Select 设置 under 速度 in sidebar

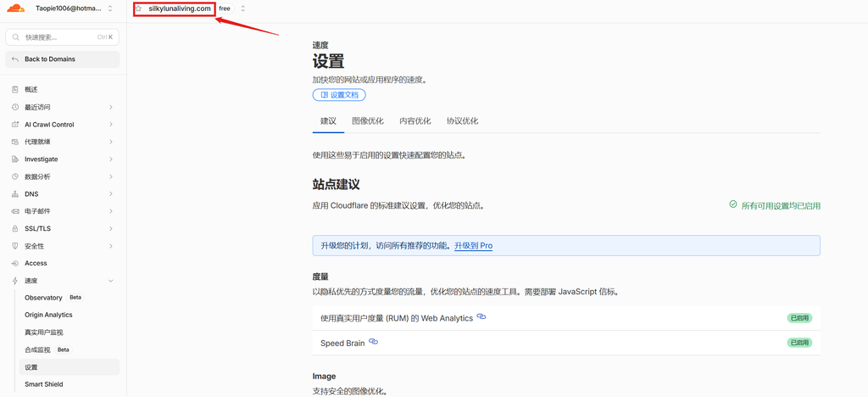coord(70,367)
